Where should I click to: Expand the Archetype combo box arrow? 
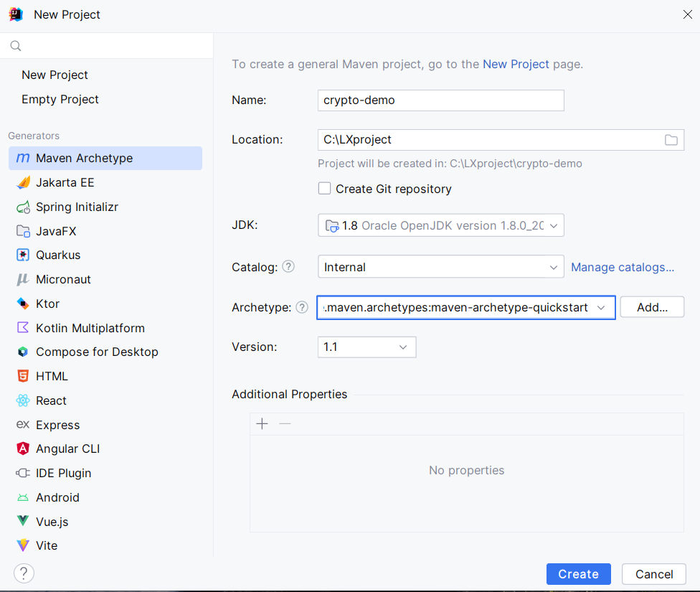click(601, 307)
